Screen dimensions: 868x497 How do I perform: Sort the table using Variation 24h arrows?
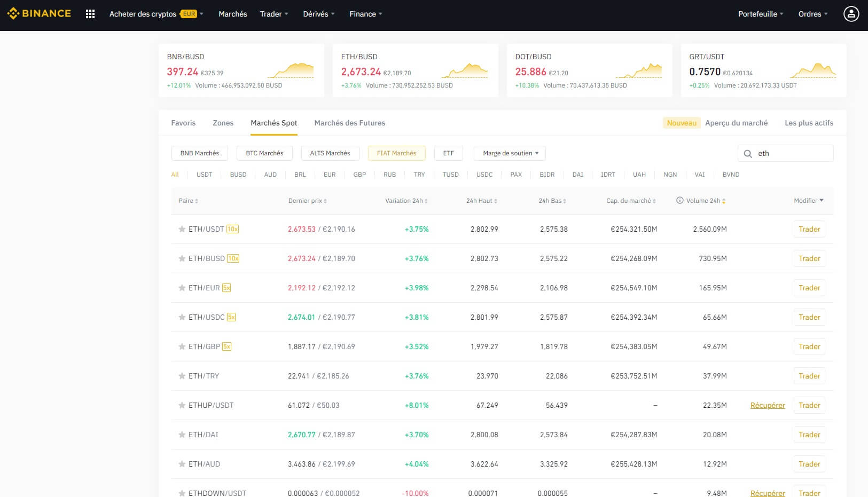pos(427,200)
